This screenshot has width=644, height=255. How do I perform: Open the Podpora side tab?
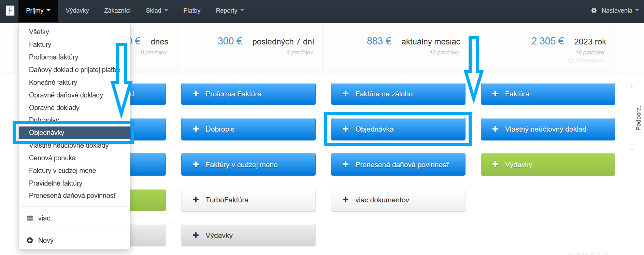(x=638, y=118)
